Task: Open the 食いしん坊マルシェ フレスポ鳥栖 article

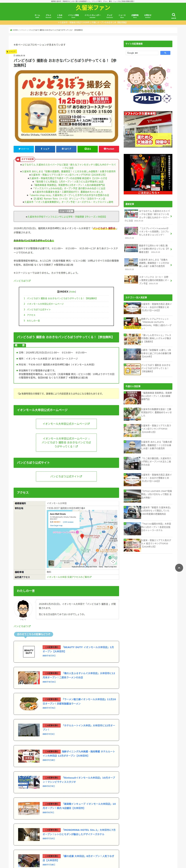Action: coord(148,339)
